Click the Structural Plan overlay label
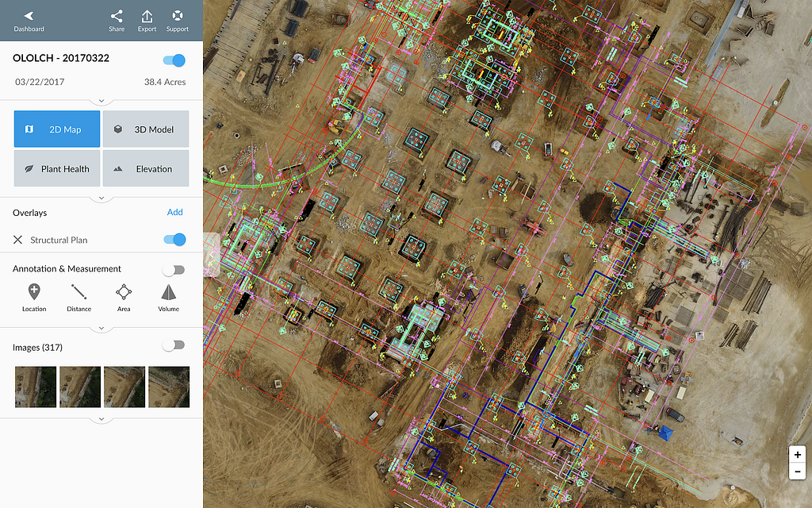 click(59, 240)
